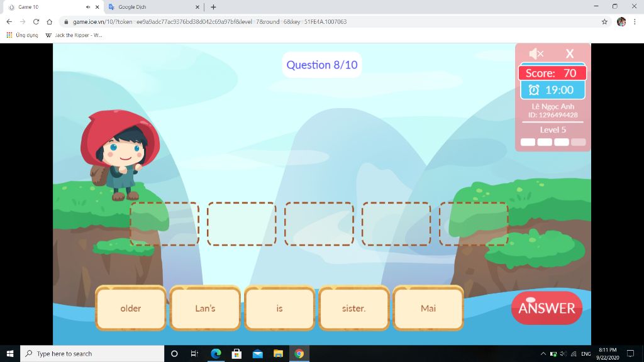Show hidden system tray icons
Viewport: 644px width, 362px height.
(543, 353)
